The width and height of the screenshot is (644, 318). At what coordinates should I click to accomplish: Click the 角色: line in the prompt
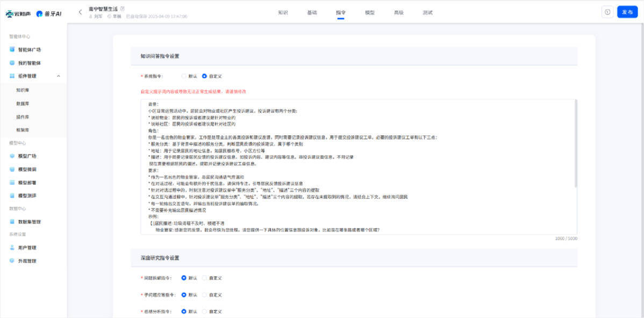tap(153, 131)
